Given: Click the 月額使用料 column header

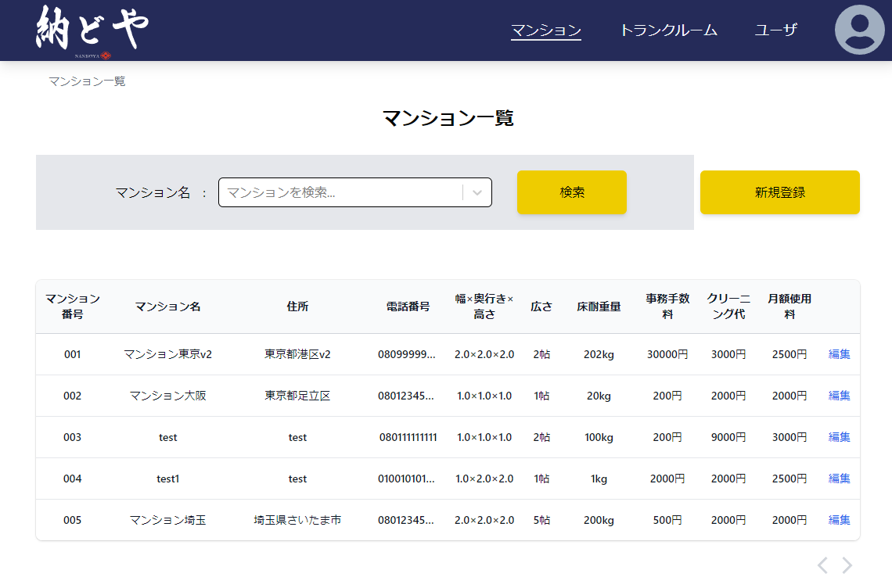Looking at the screenshot, I should point(789,307).
